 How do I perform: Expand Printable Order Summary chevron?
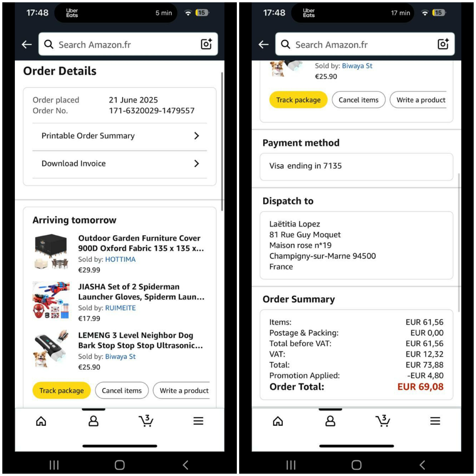(196, 136)
